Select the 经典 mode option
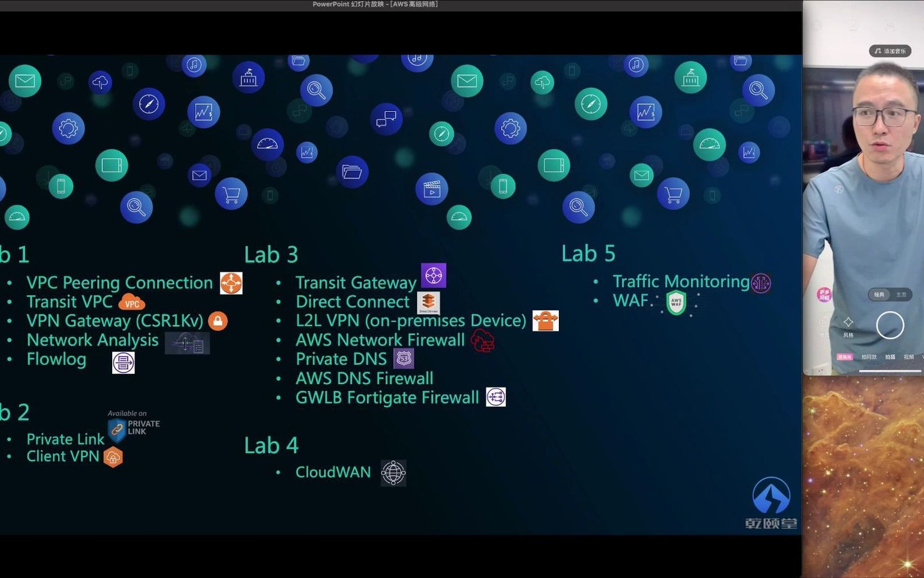The width and height of the screenshot is (924, 578). (x=879, y=295)
